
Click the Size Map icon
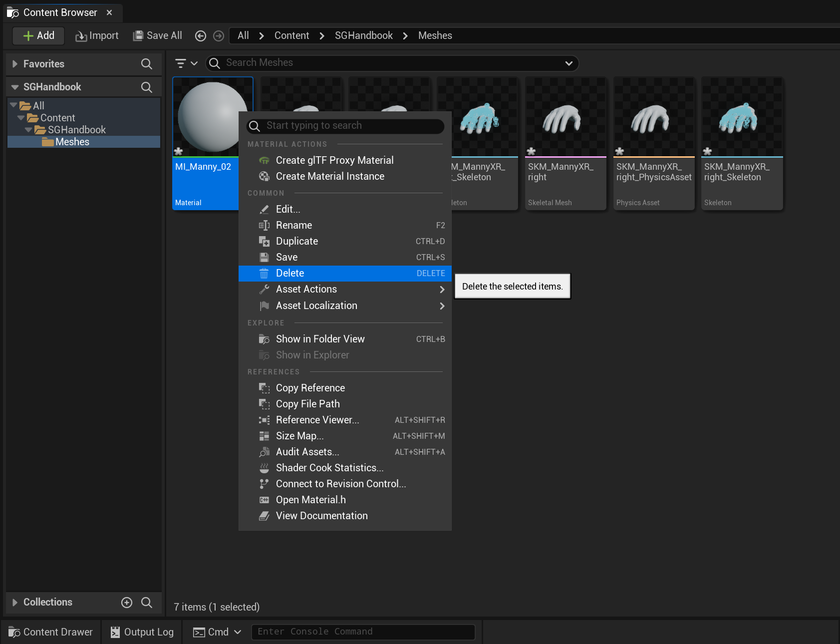pos(264,436)
